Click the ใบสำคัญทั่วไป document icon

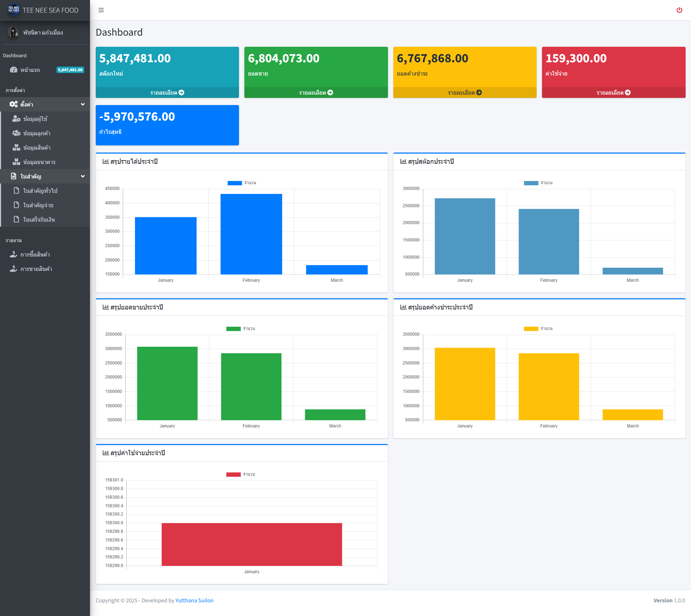(x=16, y=191)
